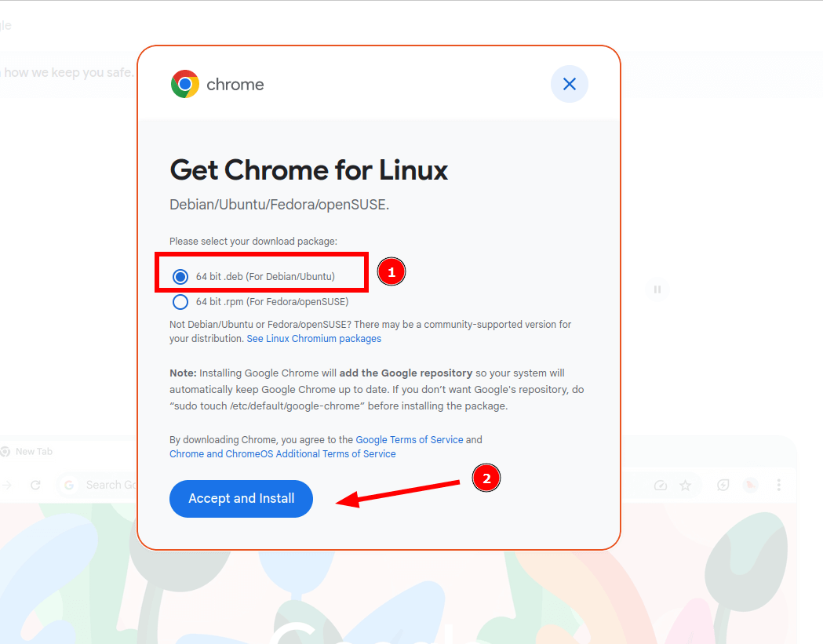
Task: Click the Chrome logo in the dialog header
Action: tap(184, 82)
